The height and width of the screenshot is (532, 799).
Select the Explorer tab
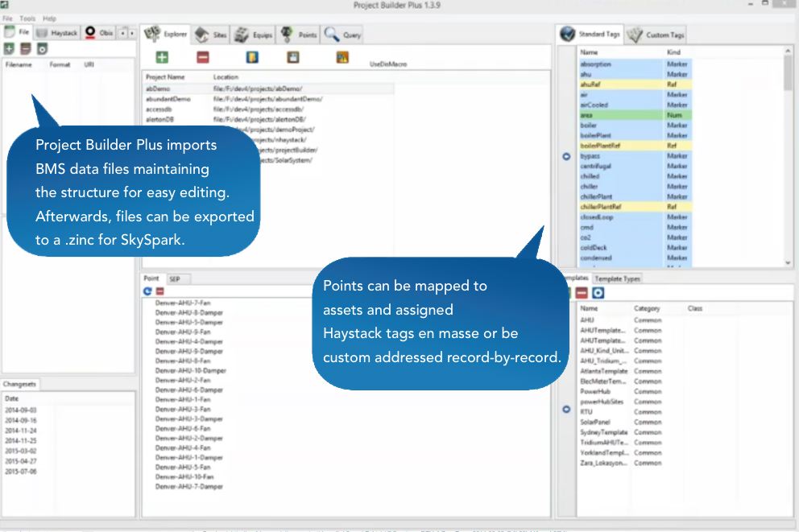coord(166,34)
